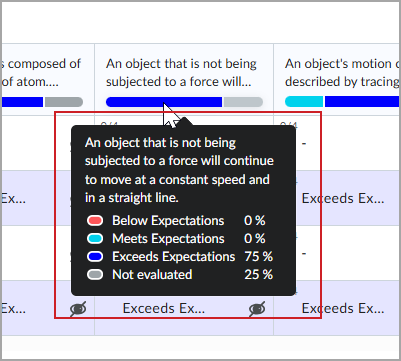Select 'Exceeds Ex...' in motion column bottom row
401x361 pixels.
[343, 308]
